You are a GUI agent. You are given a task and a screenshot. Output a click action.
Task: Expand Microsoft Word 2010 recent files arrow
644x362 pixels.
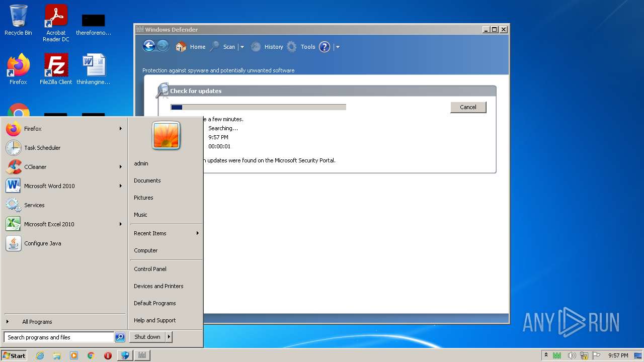point(121,186)
